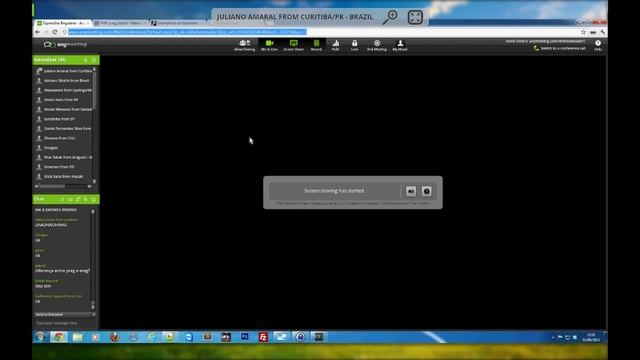
Task: Open the Windows Start menu
Action: point(40,337)
